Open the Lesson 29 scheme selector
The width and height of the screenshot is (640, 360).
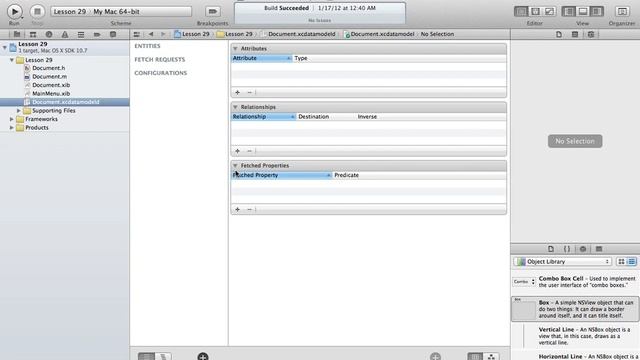click(70, 11)
